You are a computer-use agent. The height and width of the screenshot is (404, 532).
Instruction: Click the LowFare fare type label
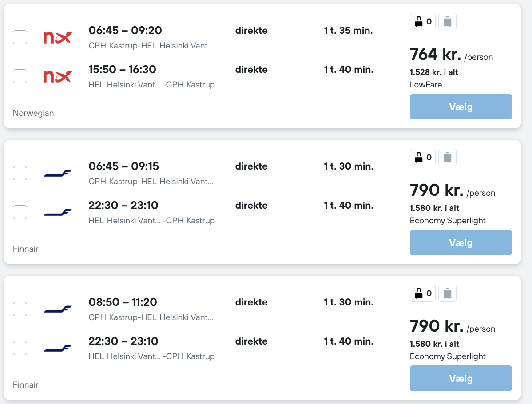tap(426, 84)
